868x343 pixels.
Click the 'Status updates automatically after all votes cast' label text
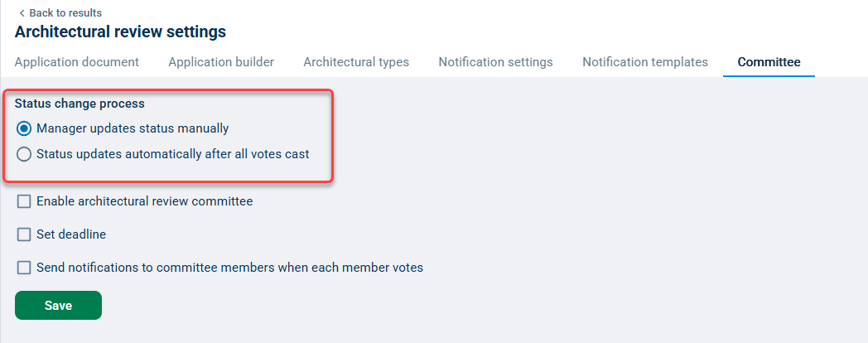coord(173,153)
